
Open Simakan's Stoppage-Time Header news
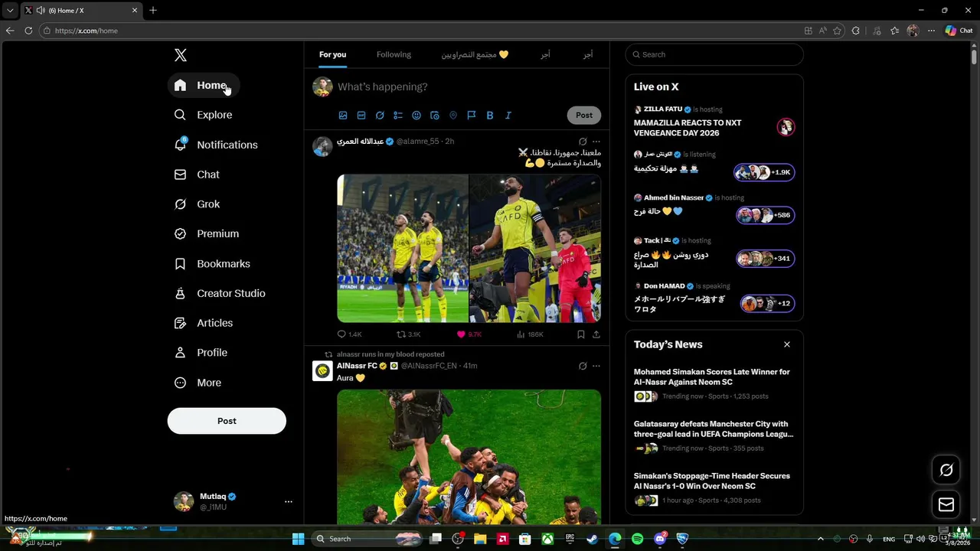point(714,488)
